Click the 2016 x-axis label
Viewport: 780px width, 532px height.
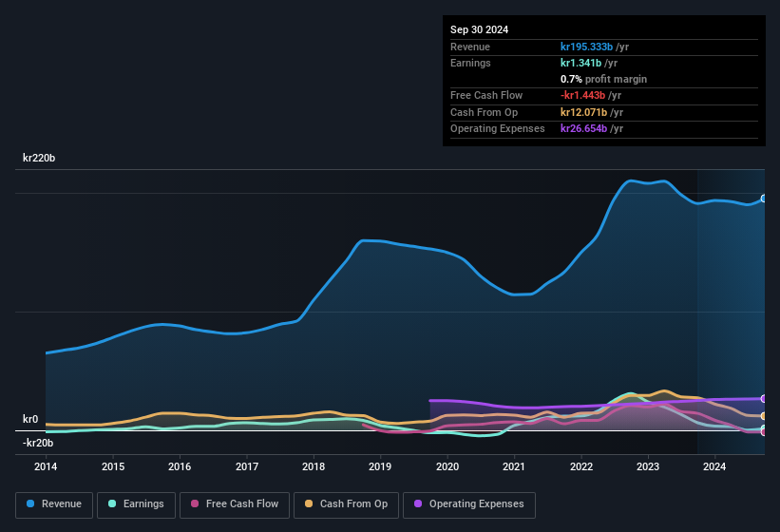click(x=180, y=466)
